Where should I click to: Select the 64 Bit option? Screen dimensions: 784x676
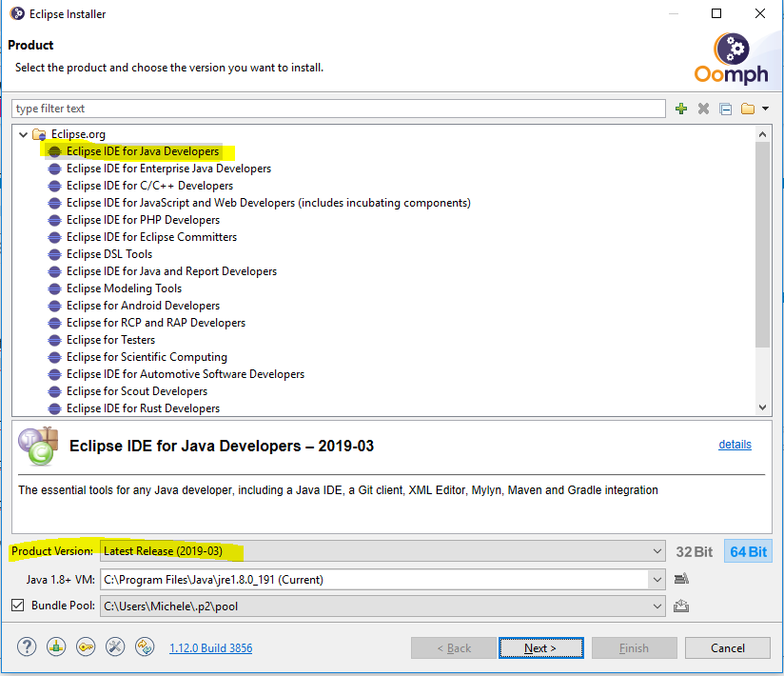pos(748,552)
